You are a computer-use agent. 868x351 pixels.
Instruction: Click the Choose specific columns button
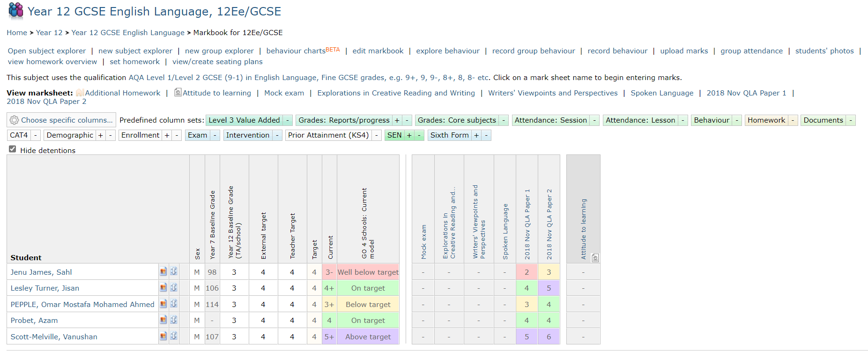(x=61, y=120)
